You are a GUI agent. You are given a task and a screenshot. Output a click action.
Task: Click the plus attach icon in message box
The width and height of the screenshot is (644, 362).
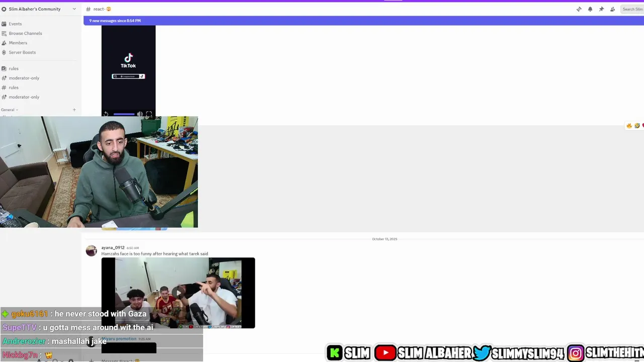coord(91,360)
